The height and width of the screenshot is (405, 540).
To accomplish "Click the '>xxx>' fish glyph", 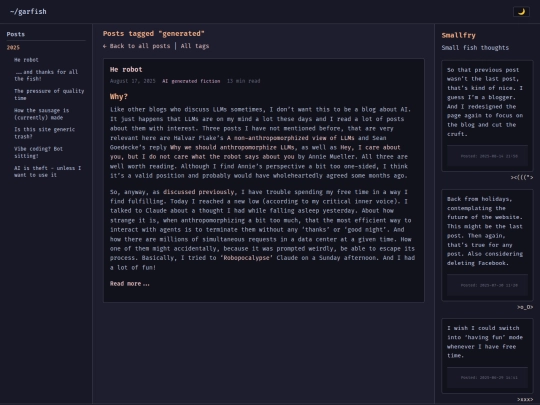I will (x=525, y=399).
